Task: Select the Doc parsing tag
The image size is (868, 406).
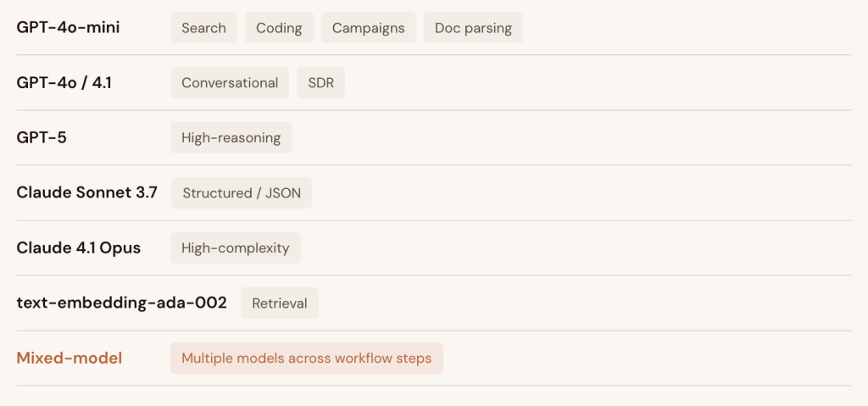Action: 473,28
